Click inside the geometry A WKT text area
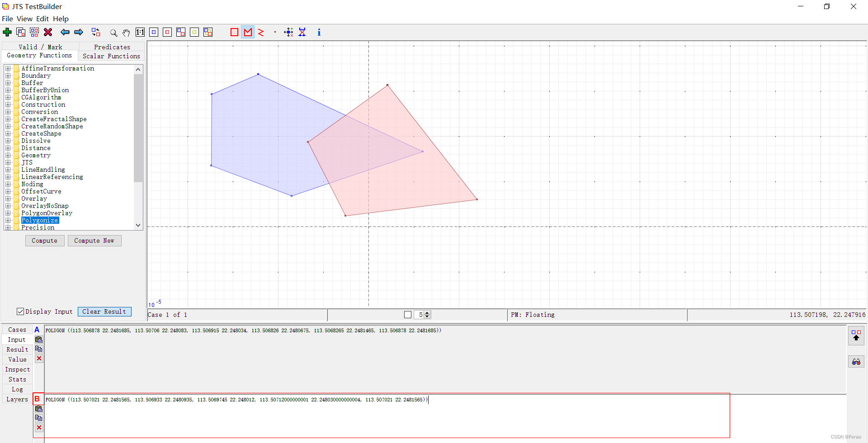Screen dimensions: 868x443 (445, 359)
